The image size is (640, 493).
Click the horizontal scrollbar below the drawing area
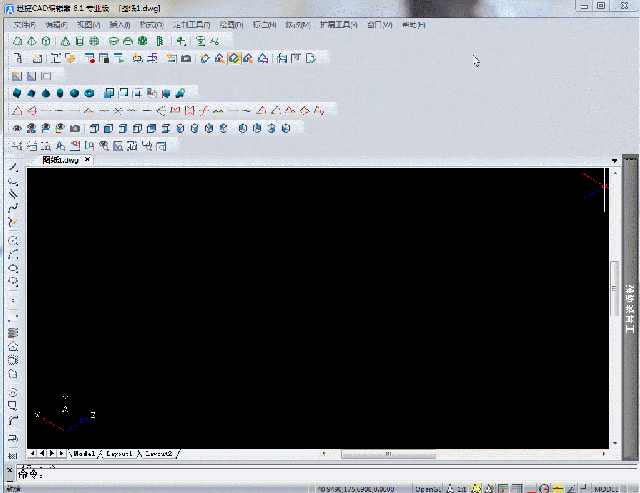[x=390, y=454]
